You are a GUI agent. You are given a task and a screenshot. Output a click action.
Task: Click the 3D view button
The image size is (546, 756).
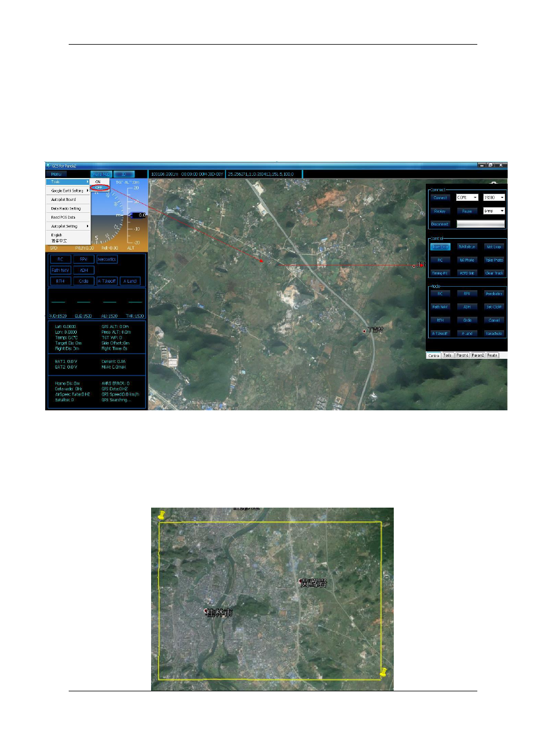coord(124,174)
